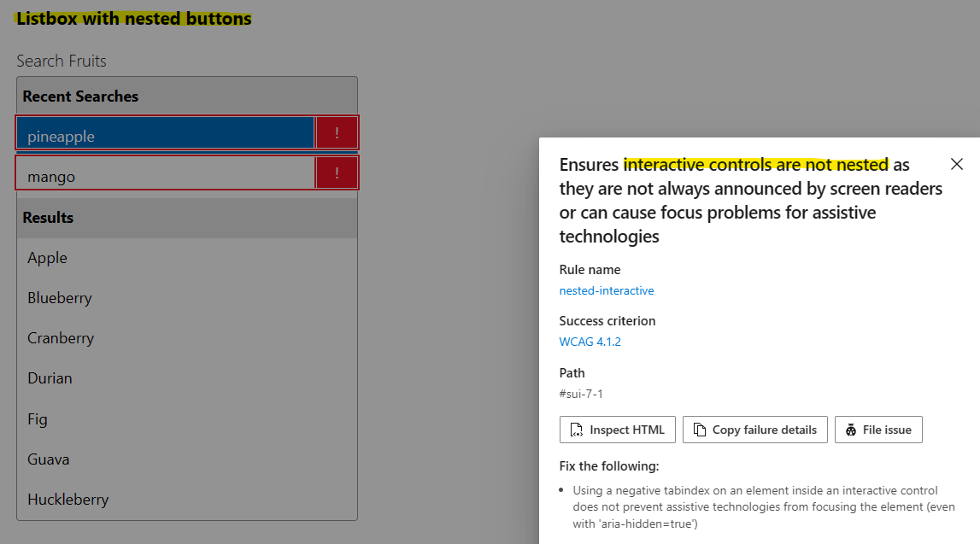Select Blueberry in the Results list
This screenshot has width=980, height=544.
pos(60,297)
